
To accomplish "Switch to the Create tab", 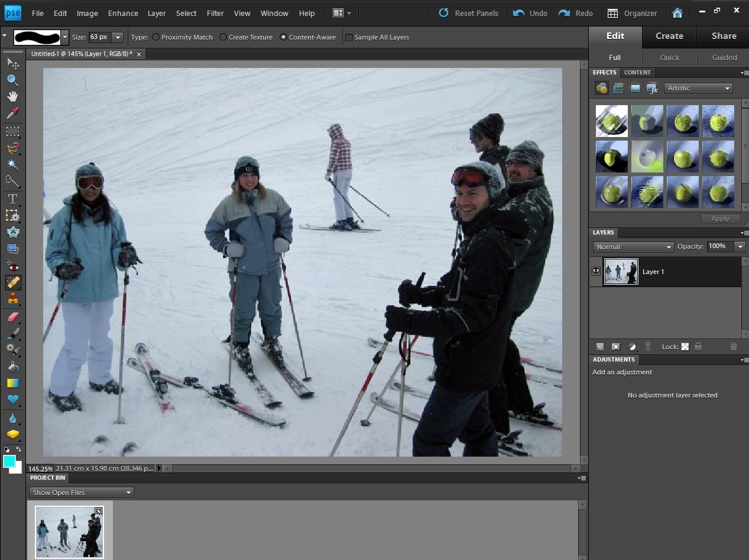I will [669, 36].
